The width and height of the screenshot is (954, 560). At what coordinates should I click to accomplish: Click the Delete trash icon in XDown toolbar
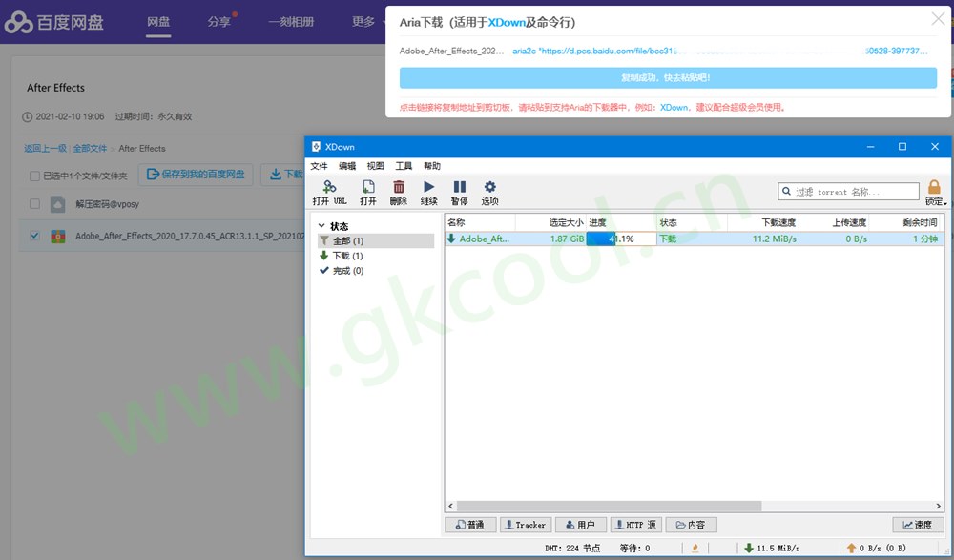coord(399,186)
